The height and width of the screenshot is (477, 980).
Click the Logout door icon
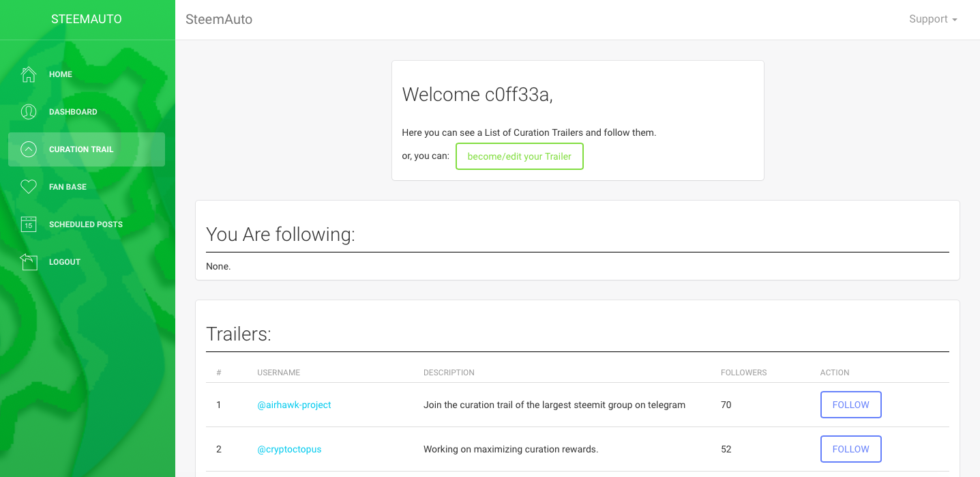coord(29,262)
